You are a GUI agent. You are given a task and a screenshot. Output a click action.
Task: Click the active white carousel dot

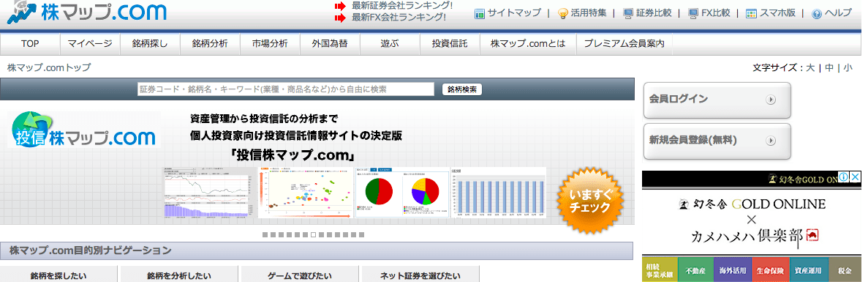pos(313,235)
